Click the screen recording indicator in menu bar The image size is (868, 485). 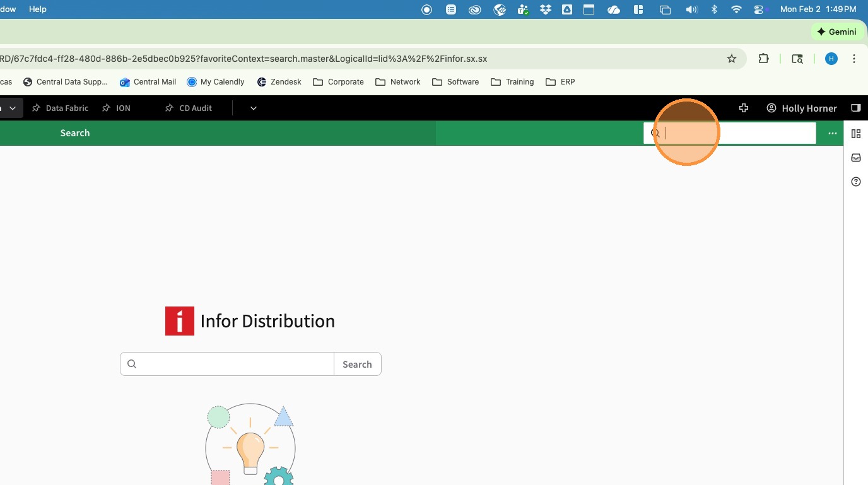(x=427, y=9)
